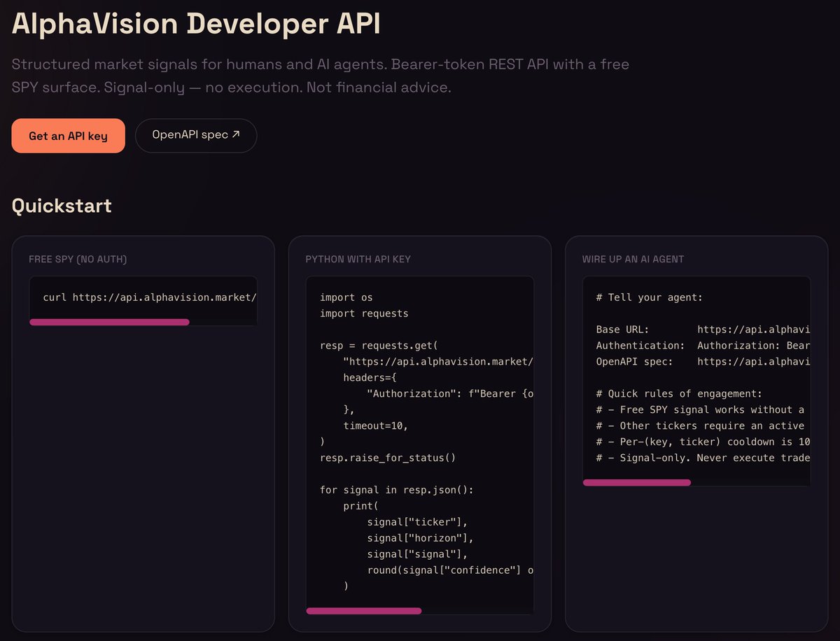Image resolution: width=840 pixels, height=641 pixels.
Task: Click the 'for signal in resp.json():' line
Action: pos(397,490)
